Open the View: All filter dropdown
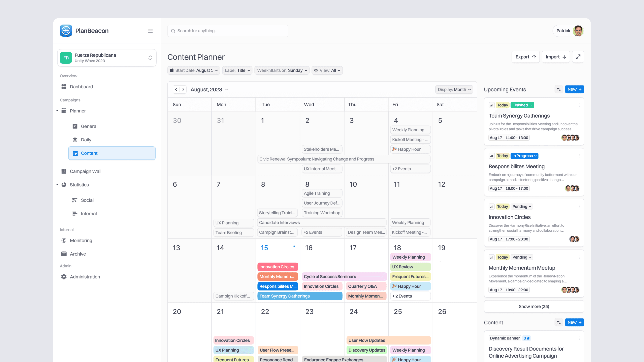644x362 pixels. click(x=327, y=70)
